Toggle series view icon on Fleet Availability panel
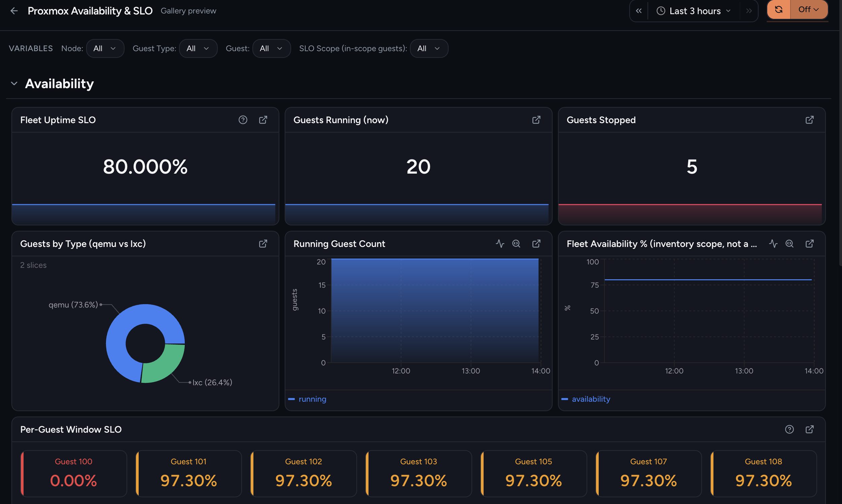842x504 pixels. [773, 244]
